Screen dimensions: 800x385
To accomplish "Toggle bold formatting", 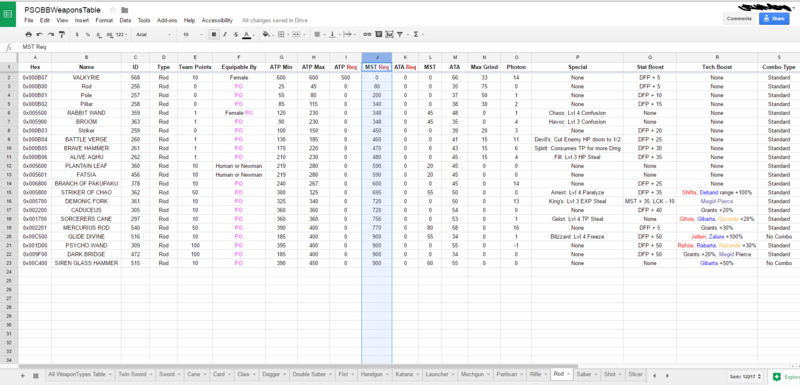I will [x=214, y=35].
